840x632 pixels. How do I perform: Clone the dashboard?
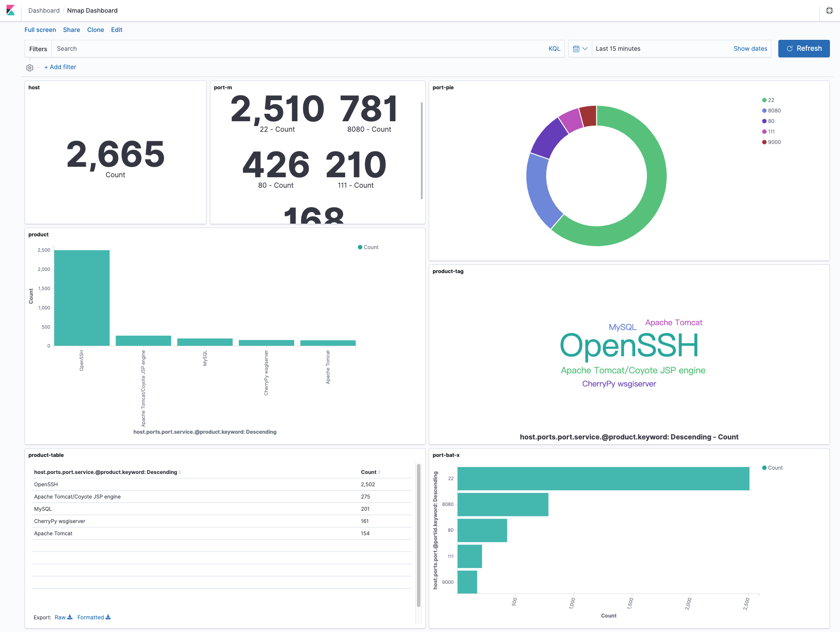(95, 30)
